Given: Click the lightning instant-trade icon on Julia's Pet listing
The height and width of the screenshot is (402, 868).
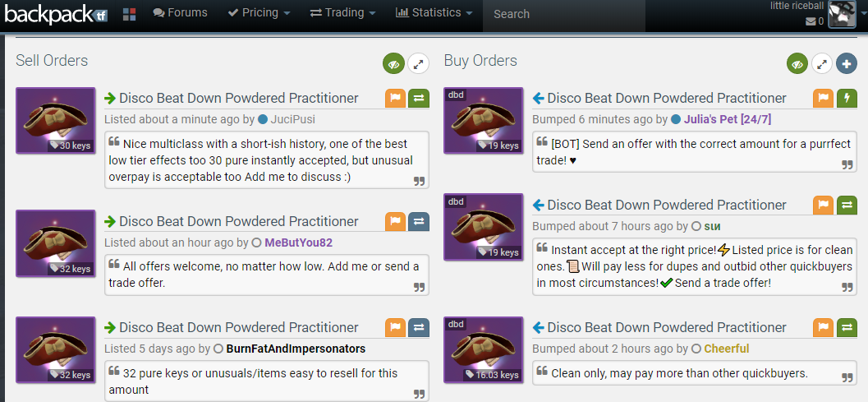Looking at the screenshot, I should click(847, 98).
